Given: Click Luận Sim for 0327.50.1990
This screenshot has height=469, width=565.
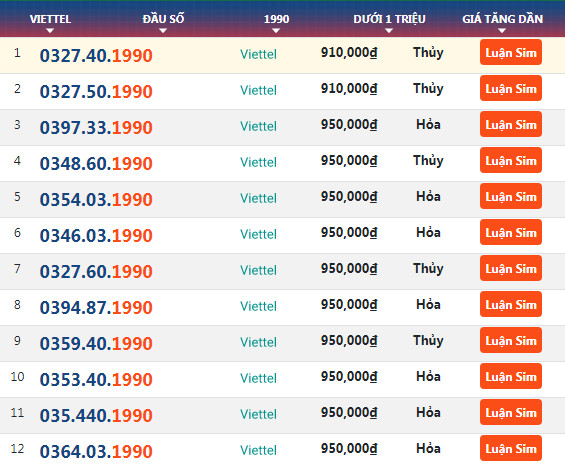Looking at the screenshot, I should 511,88.
